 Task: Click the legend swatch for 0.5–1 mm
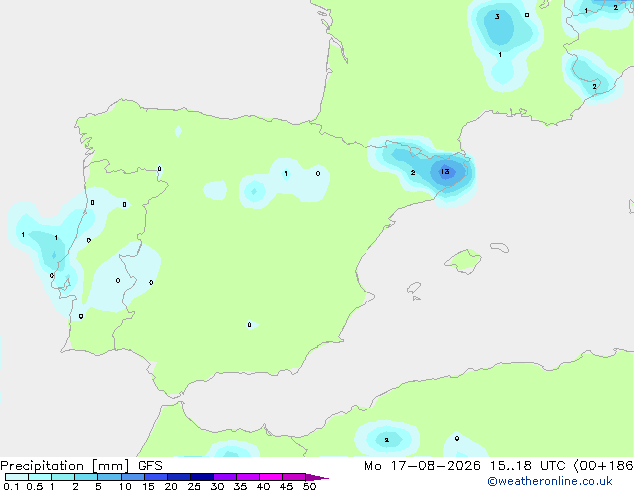tap(40, 477)
